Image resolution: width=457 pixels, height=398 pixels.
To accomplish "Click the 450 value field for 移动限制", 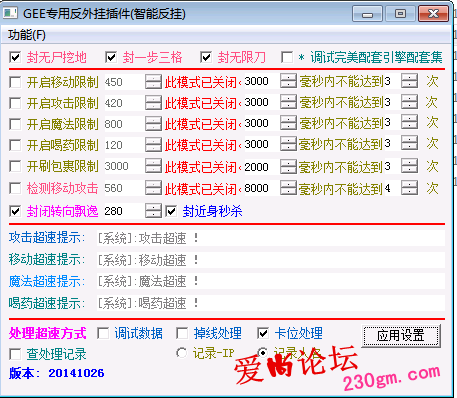I will (125, 82).
